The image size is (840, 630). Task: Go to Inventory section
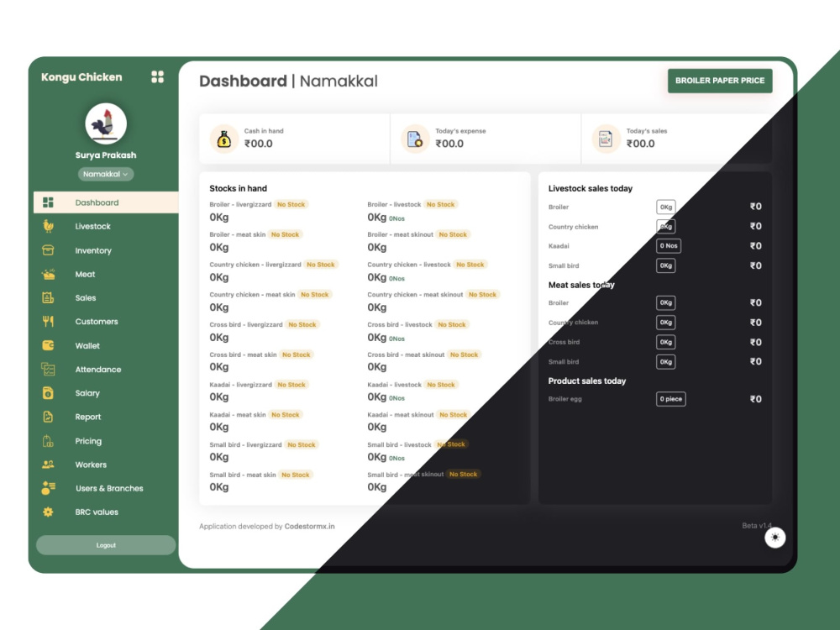point(93,250)
